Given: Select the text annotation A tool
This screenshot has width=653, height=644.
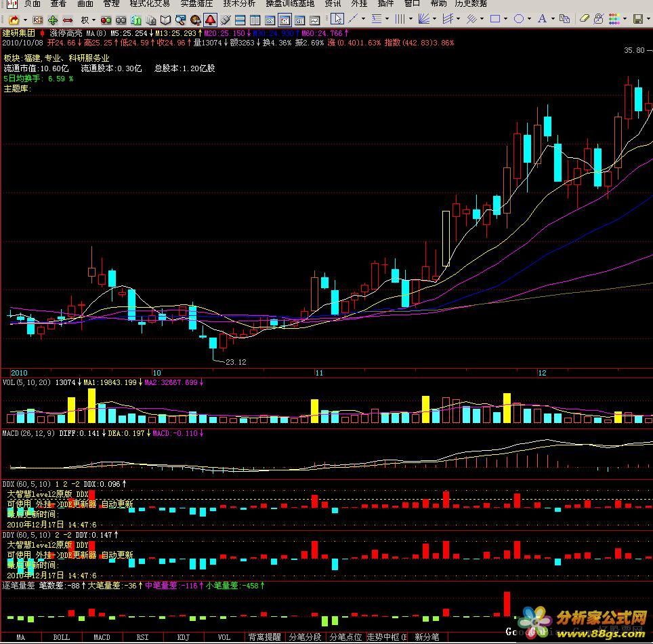Looking at the screenshot, I should tap(542, 19).
